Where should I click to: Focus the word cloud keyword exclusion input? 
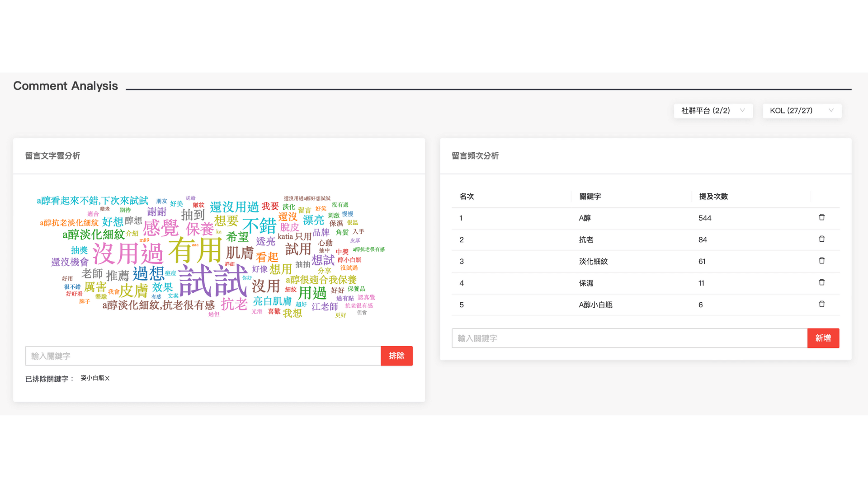203,356
